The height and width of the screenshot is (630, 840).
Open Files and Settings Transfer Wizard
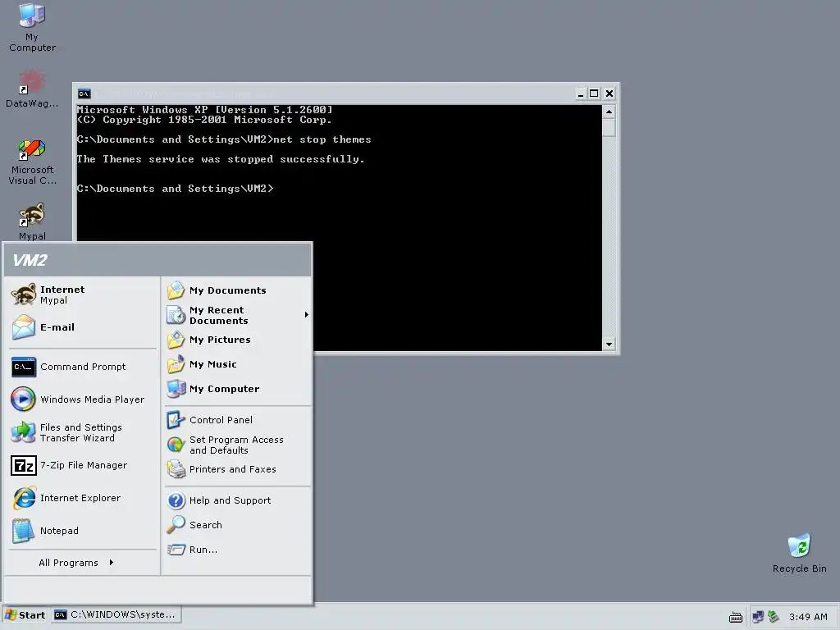coord(83,432)
